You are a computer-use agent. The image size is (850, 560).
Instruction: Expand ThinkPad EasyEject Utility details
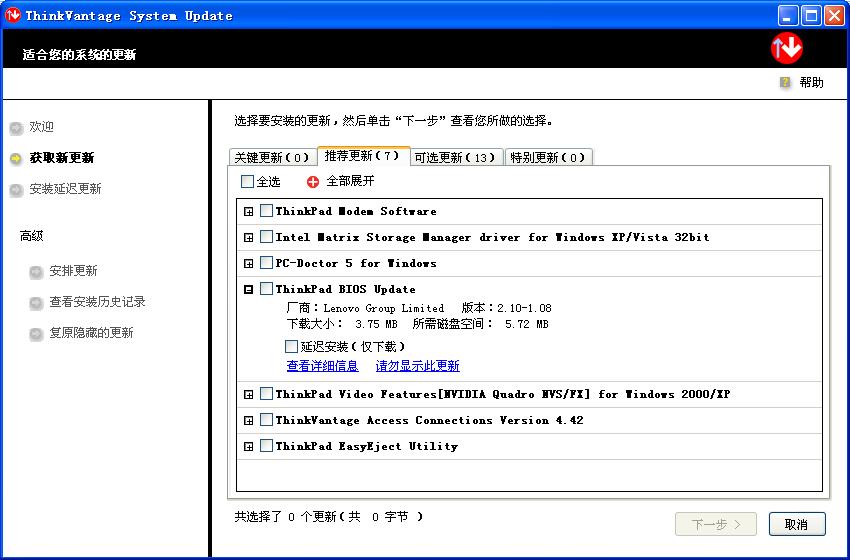(248, 447)
